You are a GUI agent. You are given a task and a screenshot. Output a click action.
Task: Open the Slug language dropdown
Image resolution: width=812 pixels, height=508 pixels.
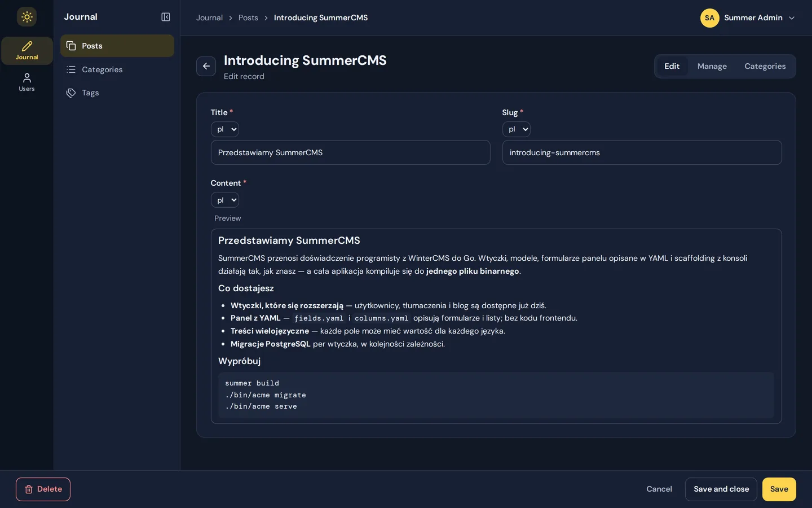tap(517, 129)
